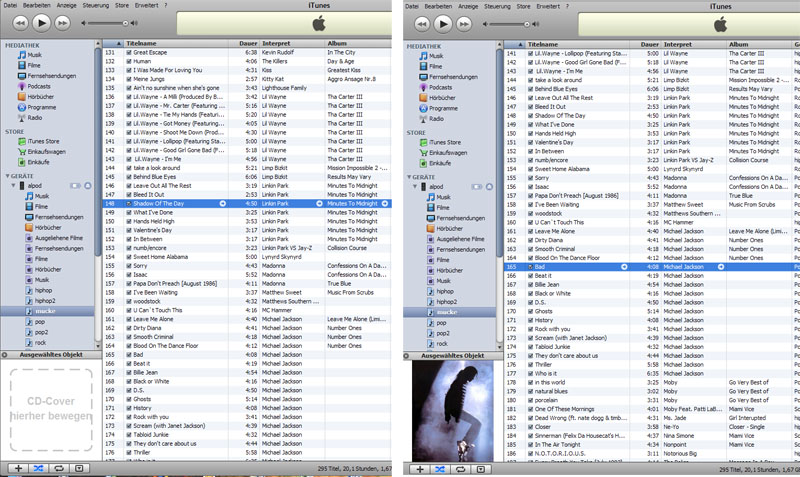Open Erweitert menu in right iTunes window
This screenshot has height=477, width=800.
[x=548, y=6]
